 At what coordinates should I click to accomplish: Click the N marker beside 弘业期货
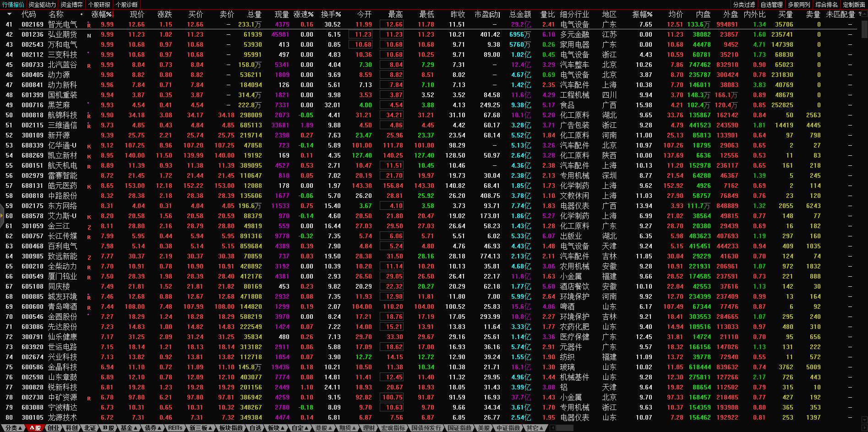(x=89, y=35)
